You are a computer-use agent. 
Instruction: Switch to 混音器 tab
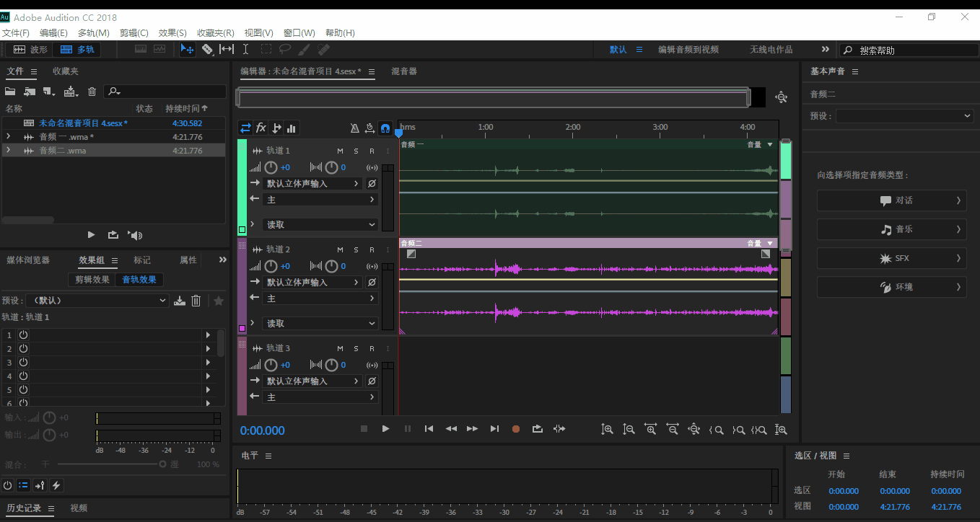pyautogui.click(x=404, y=71)
